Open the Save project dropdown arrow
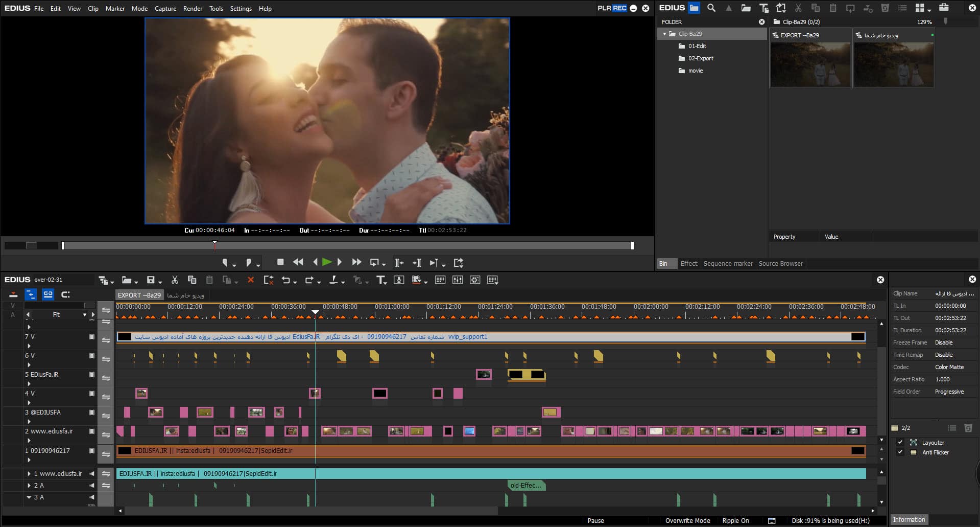The width and height of the screenshot is (980, 527). tap(160, 282)
